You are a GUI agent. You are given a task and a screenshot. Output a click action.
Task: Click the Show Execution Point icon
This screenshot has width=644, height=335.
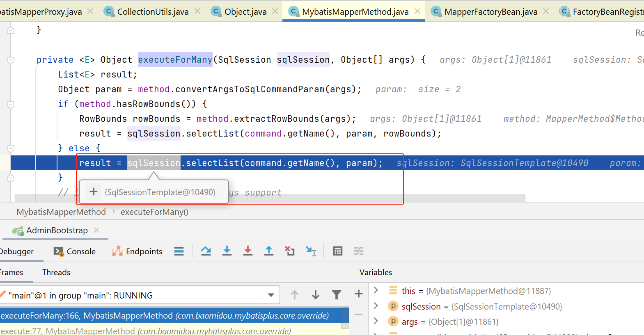point(179,251)
